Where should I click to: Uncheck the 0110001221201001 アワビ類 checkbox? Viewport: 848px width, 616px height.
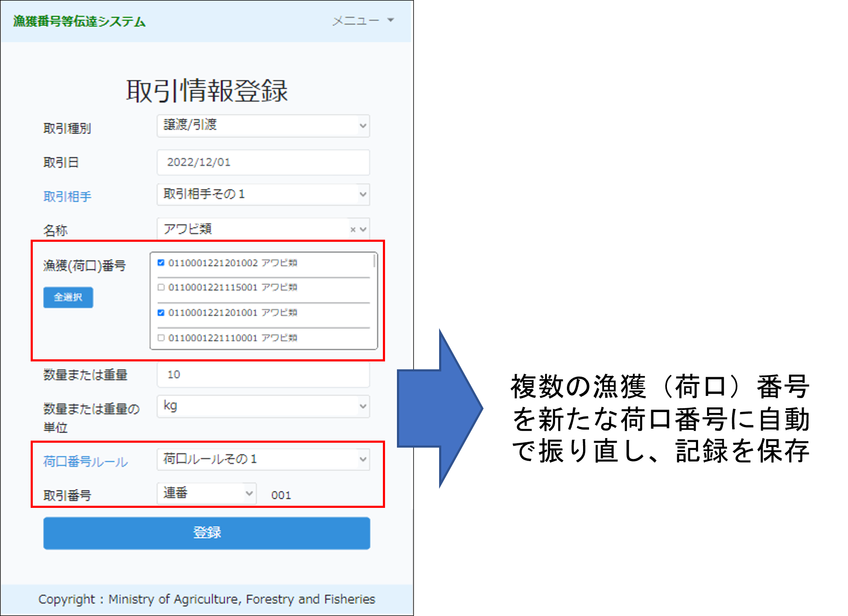(x=161, y=313)
